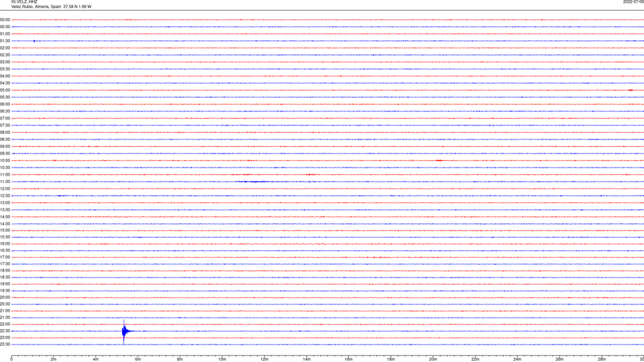Image resolution: width=644 pixels, height=362 pixels.
Task: Click the '10m' tick label on time axis
Action: [x=222, y=359]
